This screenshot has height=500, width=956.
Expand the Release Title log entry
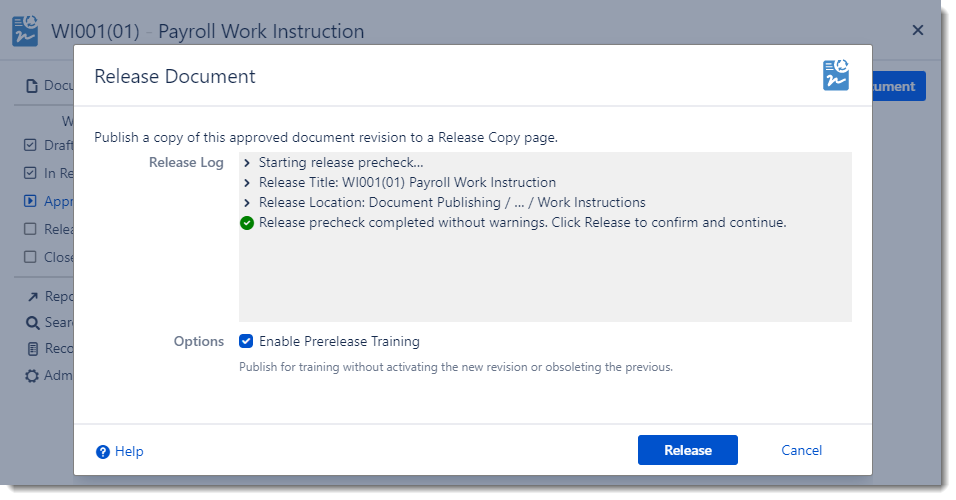(x=246, y=182)
